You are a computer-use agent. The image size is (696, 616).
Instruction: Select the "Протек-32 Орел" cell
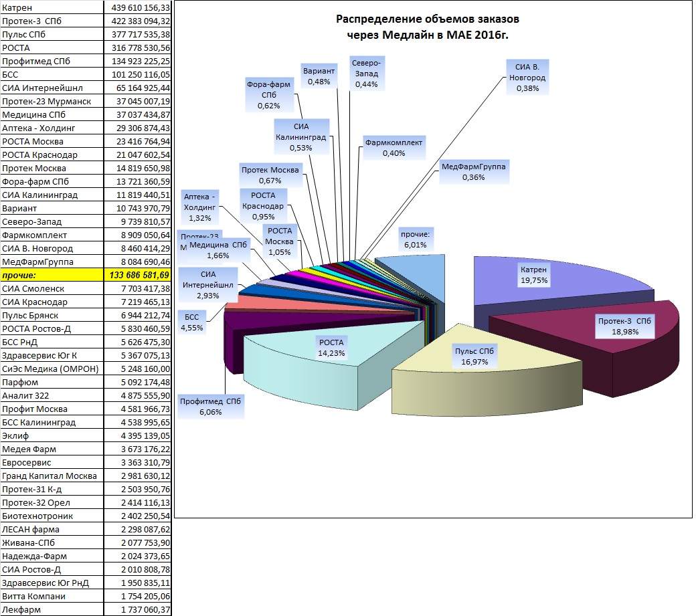(x=52, y=502)
